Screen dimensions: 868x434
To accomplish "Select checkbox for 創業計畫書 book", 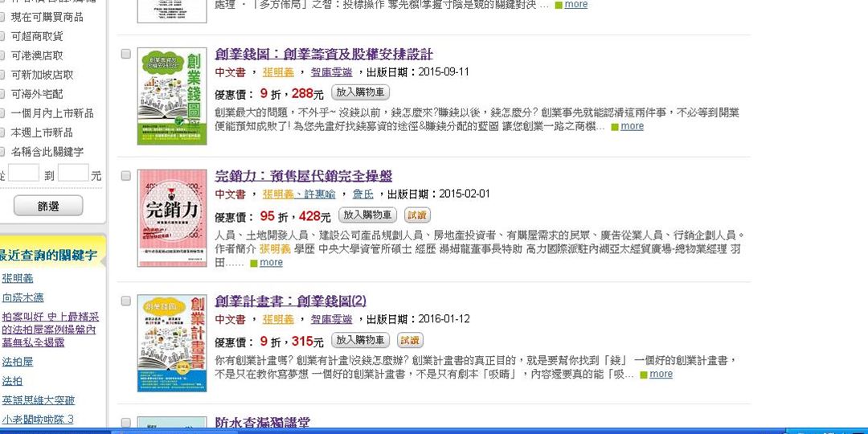I will tap(125, 301).
